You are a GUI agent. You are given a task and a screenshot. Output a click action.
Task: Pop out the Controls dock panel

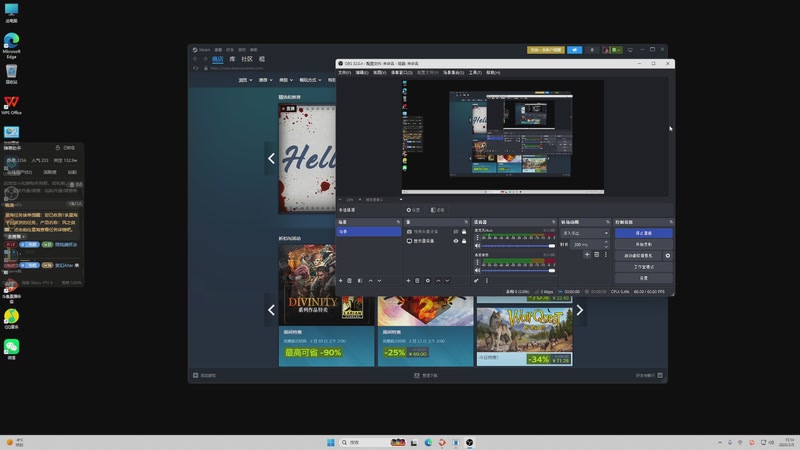(x=671, y=222)
